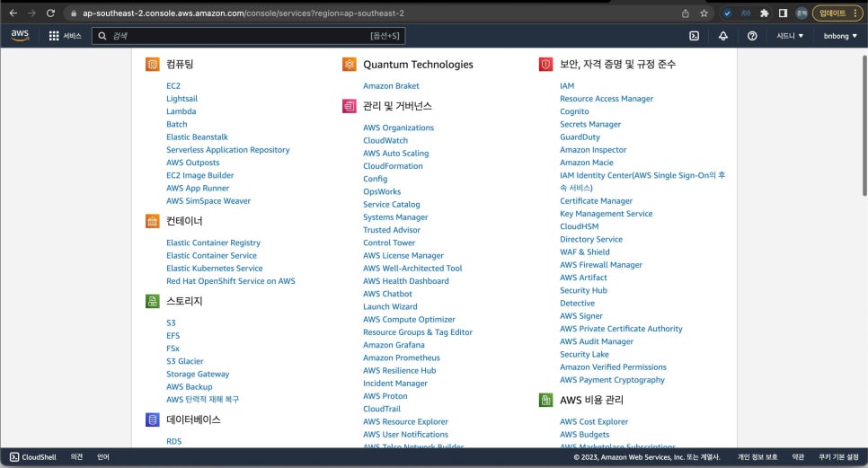Open the browser side panel icon
Image resolution: width=868 pixels, height=468 pixels.
(783, 13)
